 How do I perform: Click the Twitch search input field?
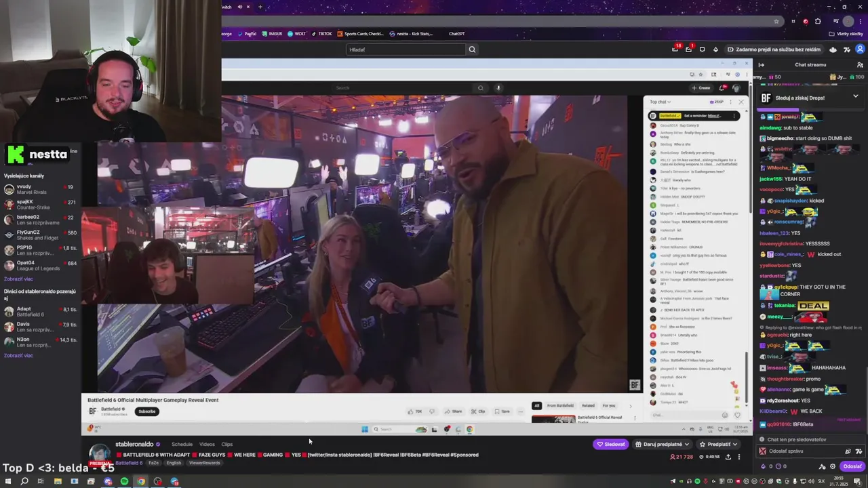pos(406,49)
